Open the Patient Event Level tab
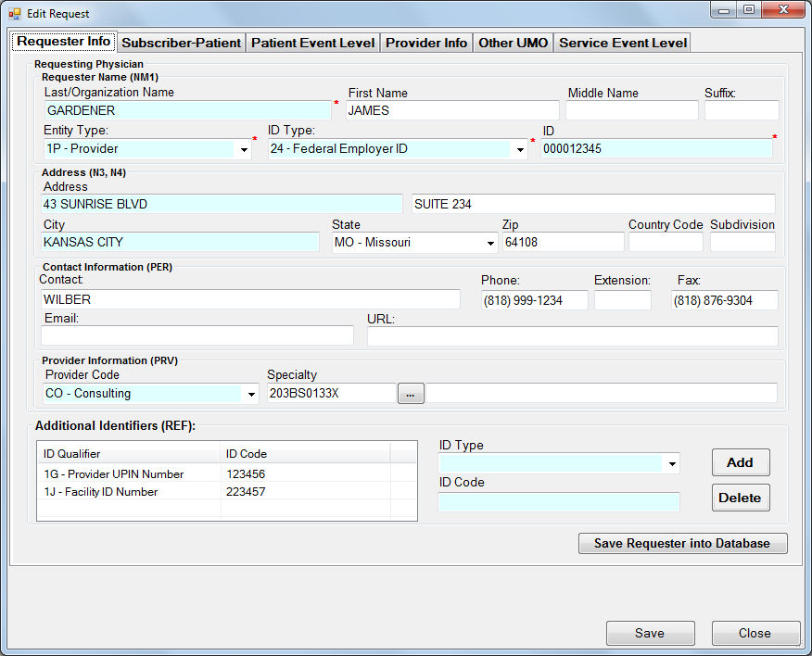Viewport: 812px width, 656px height. (313, 43)
